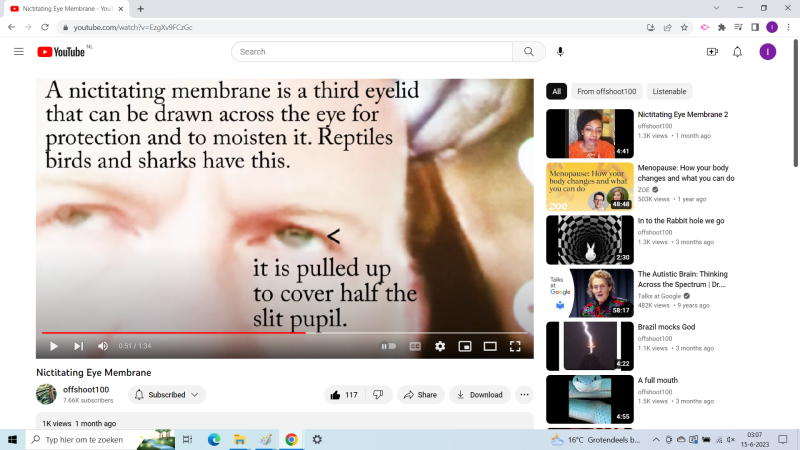
Task: Open a new browser tab
Action: point(140,9)
